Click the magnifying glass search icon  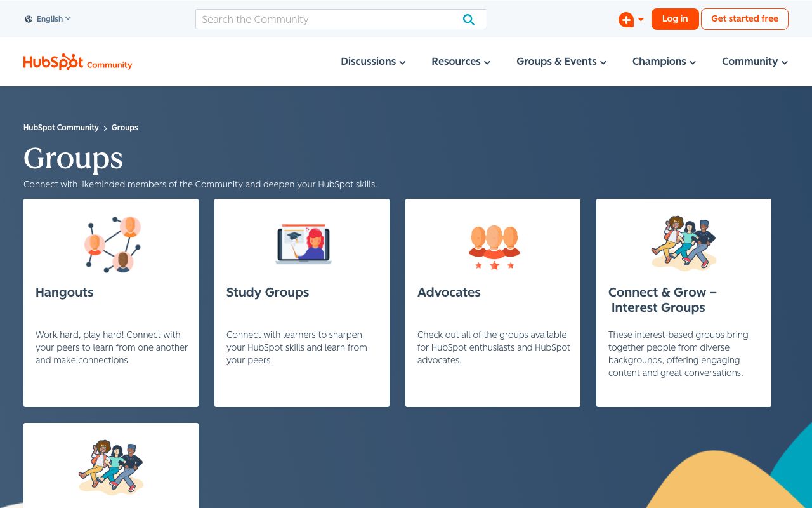(x=469, y=19)
